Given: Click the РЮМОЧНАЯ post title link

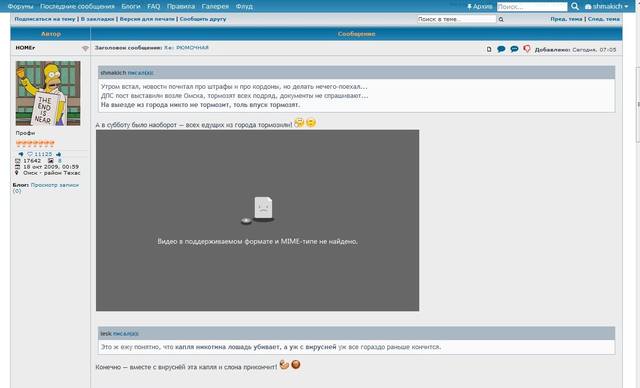Looking at the screenshot, I should point(192,48).
